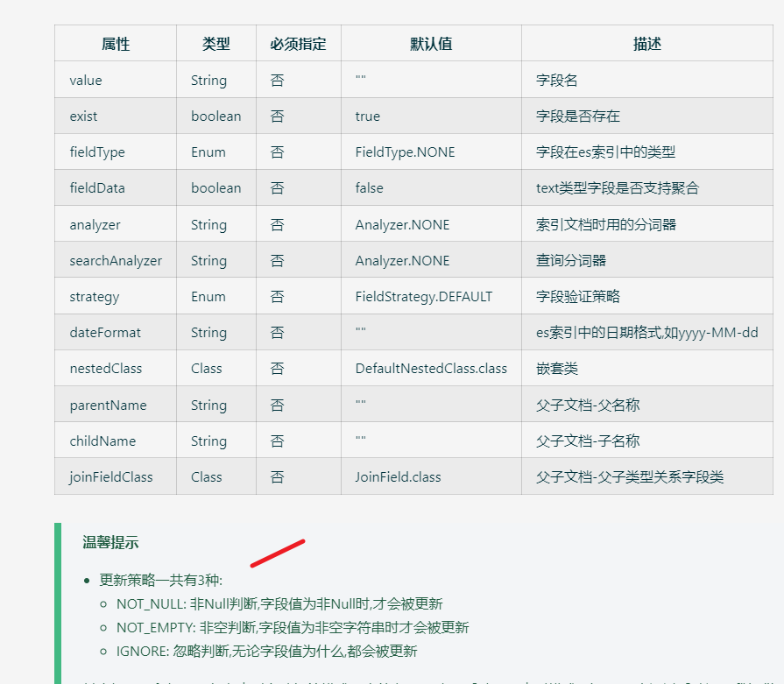Click the parentName property cell
The image size is (784, 684).
98,404
